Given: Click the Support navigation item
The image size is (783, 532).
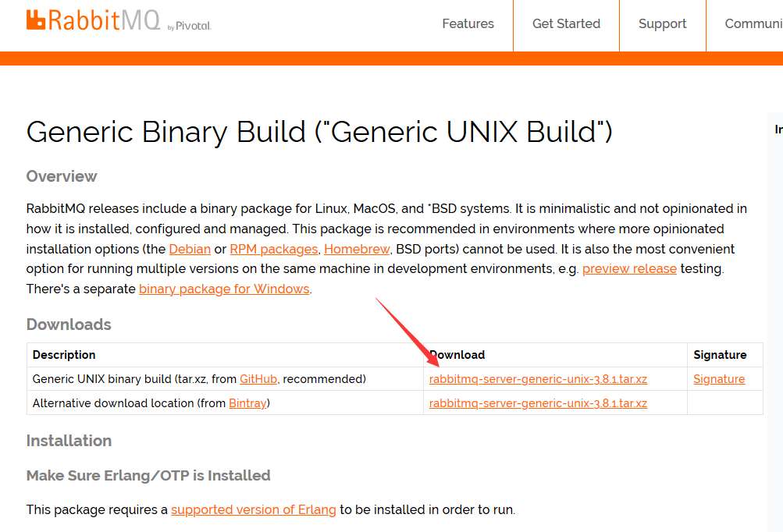Looking at the screenshot, I should (x=661, y=24).
